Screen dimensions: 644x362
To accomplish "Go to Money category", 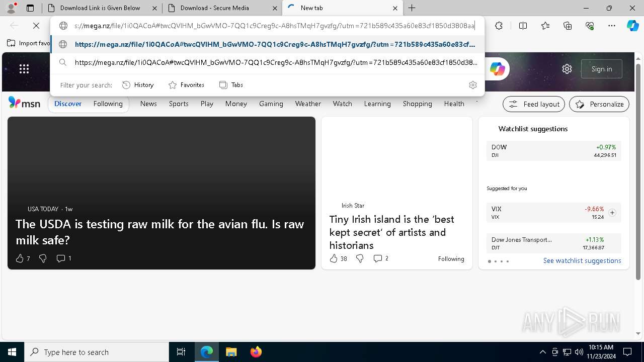I will point(236,104).
